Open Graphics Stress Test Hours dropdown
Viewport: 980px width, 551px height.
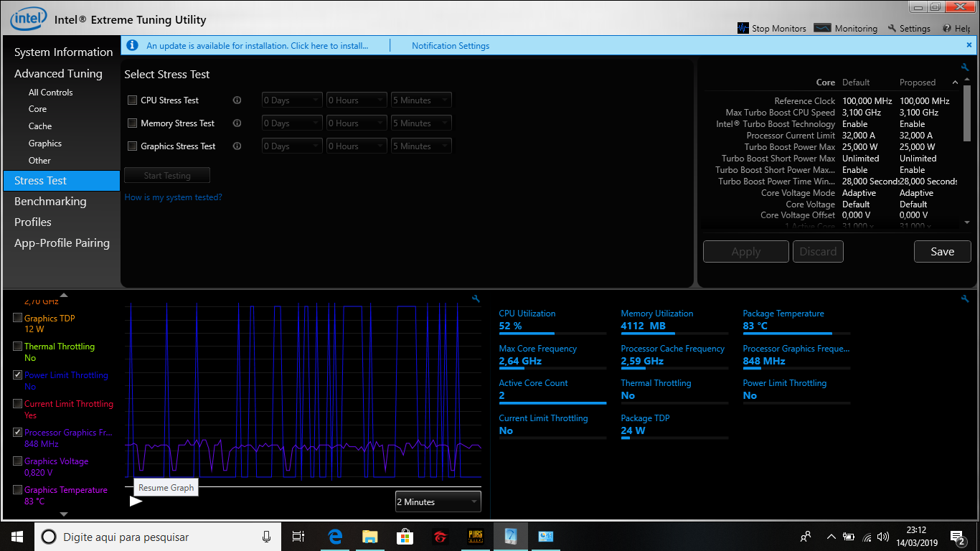pyautogui.click(x=357, y=146)
